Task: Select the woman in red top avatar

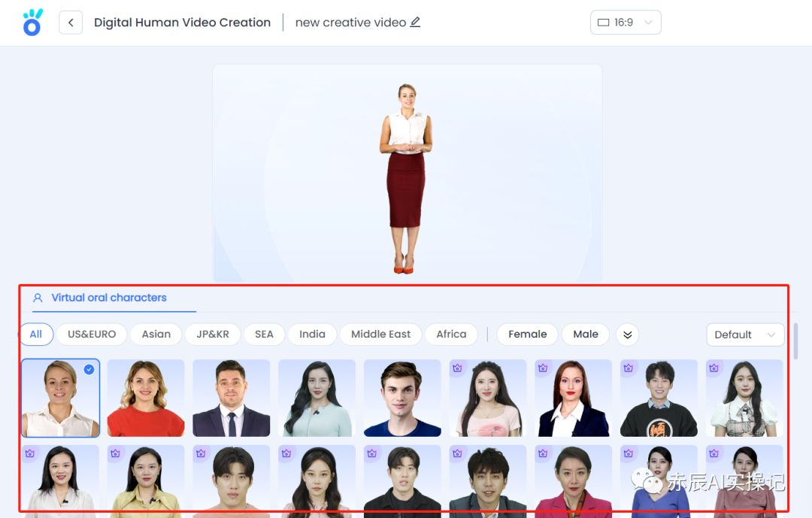Action: [146, 398]
